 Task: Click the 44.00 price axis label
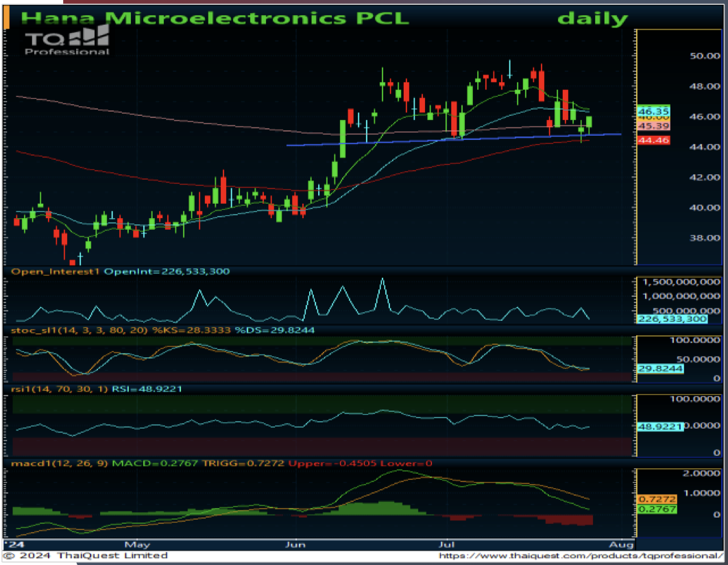coord(705,147)
